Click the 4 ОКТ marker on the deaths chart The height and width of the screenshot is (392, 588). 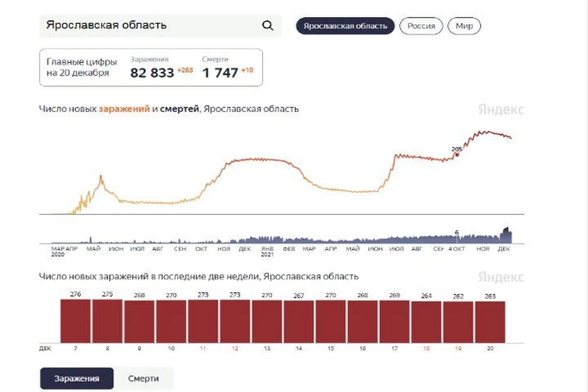pyautogui.click(x=457, y=249)
